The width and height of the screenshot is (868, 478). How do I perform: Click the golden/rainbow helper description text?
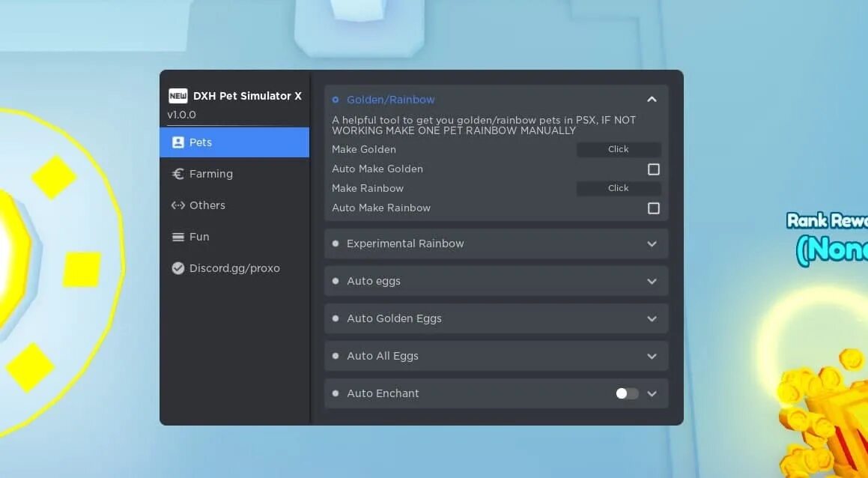[484, 125]
